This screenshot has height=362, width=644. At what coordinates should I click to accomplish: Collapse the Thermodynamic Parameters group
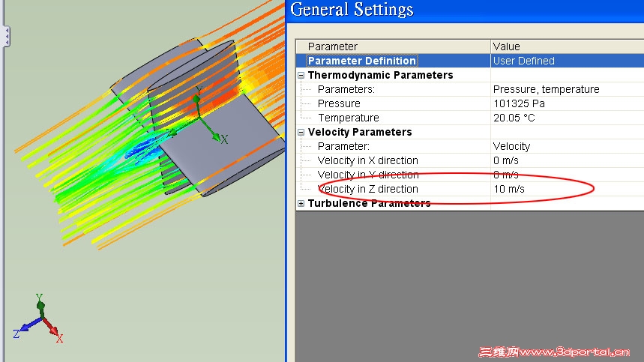tap(301, 76)
